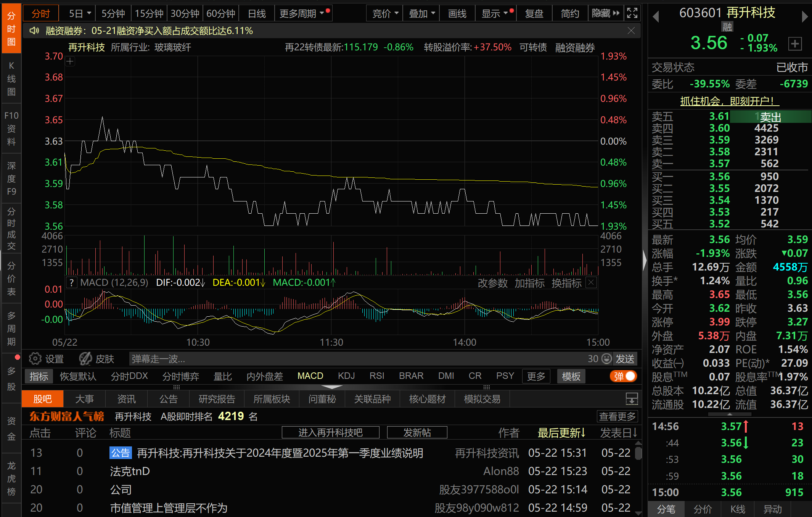The image size is (812, 517).
Task: Toggle the 复盘 replay mode
Action: 534,14
